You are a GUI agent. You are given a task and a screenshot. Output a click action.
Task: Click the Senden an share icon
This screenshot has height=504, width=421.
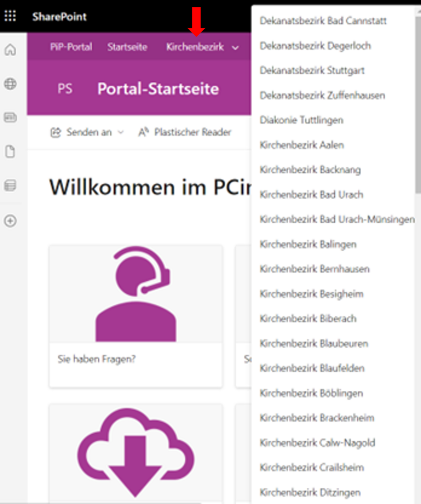[x=56, y=132]
